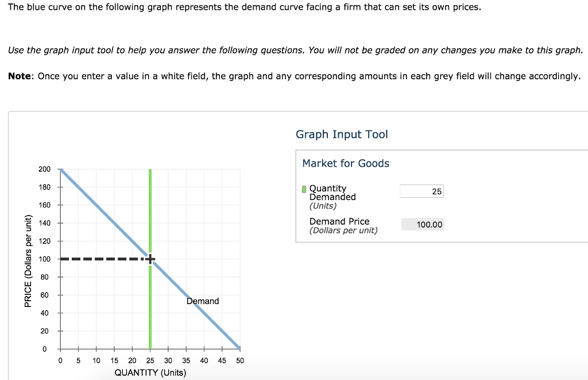Viewport: 588px width, 380px height.
Task: Click the 100 tick on the vertical axis
Action: (x=46, y=259)
